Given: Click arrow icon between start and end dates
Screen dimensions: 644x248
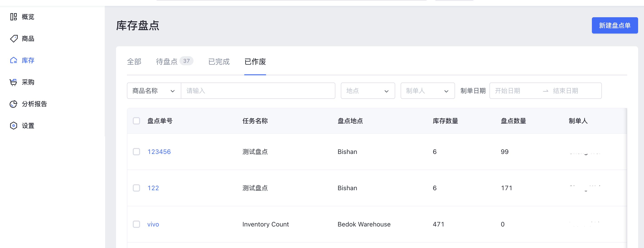Looking at the screenshot, I should [x=545, y=91].
